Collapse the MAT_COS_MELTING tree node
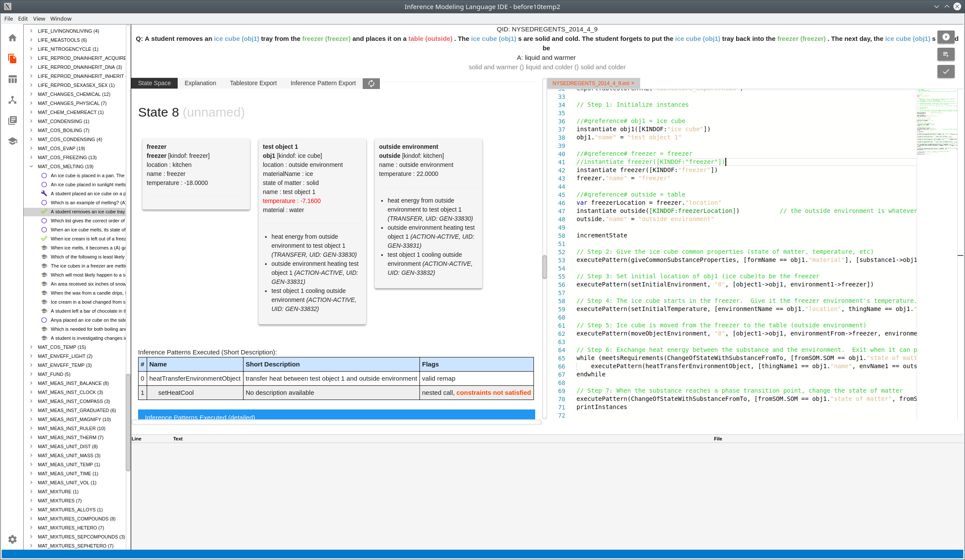The height and width of the screenshot is (560, 965). (31, 166)
